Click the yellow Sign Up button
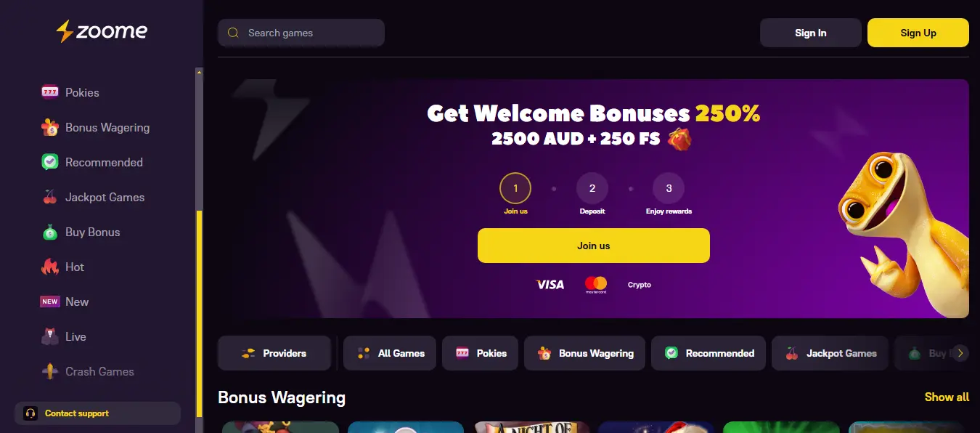 click(x=918, y=33)
